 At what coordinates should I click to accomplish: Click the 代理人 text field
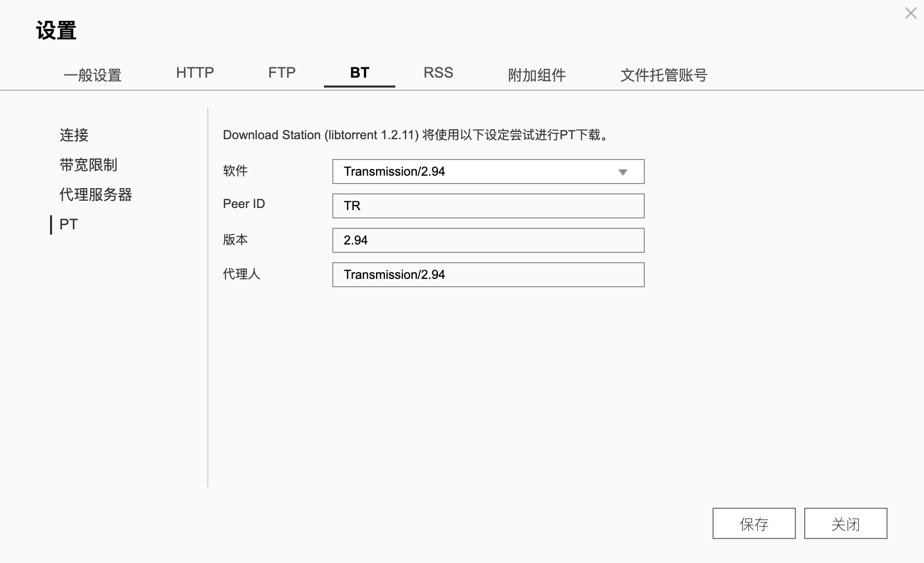(488, 274)
